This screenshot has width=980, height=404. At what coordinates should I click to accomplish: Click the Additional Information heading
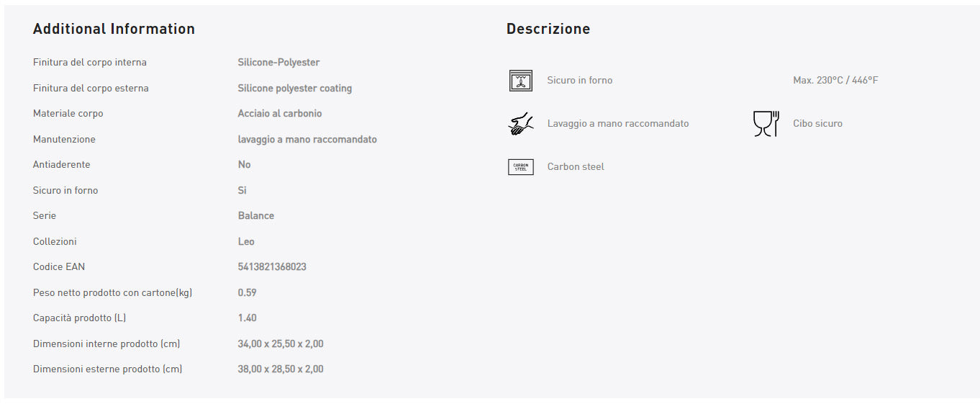(114, 29)
